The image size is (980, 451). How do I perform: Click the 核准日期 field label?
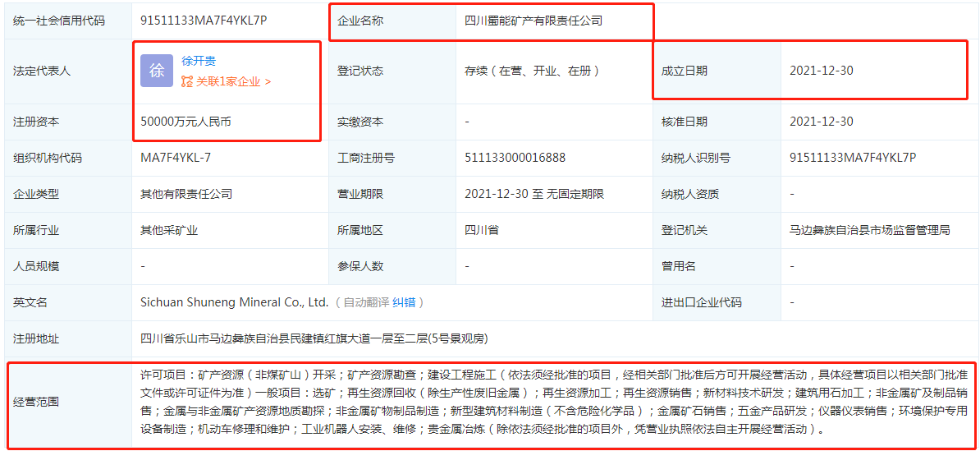point(685,122)
